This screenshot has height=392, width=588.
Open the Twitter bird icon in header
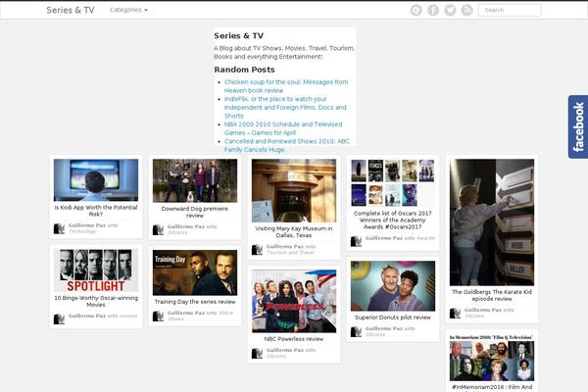450,10
